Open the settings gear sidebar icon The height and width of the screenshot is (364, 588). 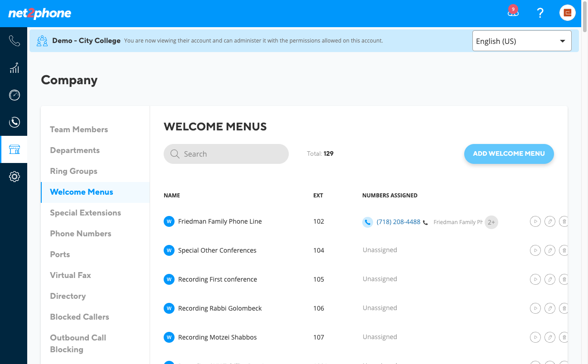14,177
